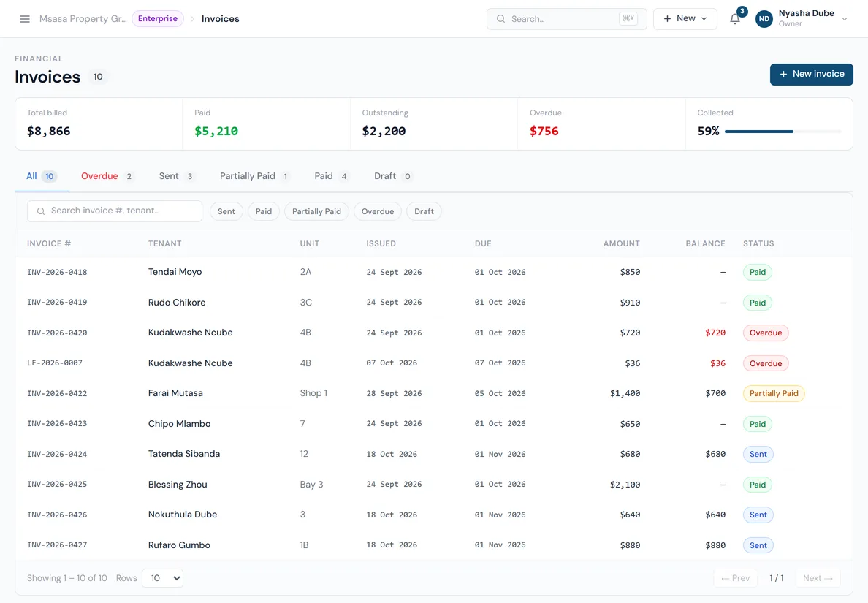Open invoice INV-2026-0419
The width and height of the screenshot is (868, 603).
57,303
